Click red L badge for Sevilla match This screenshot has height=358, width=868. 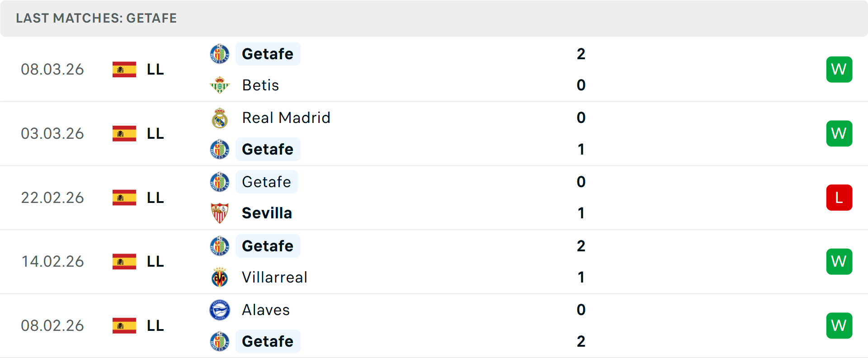pos(839,198)
